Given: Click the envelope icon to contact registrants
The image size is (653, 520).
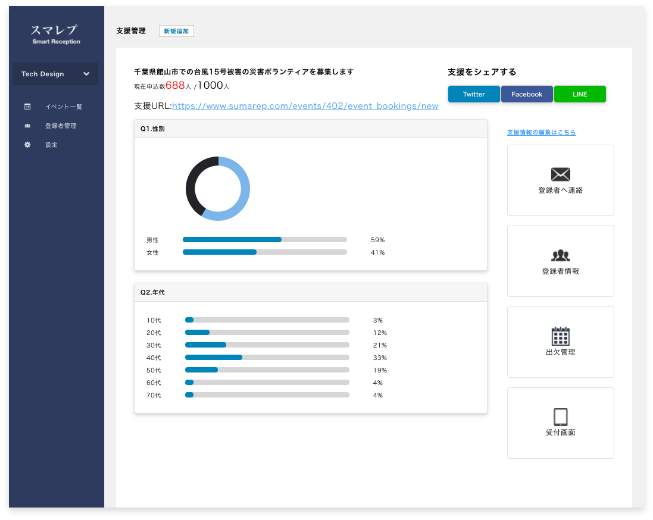Looking at the screenshot, I should coord(561,174).
